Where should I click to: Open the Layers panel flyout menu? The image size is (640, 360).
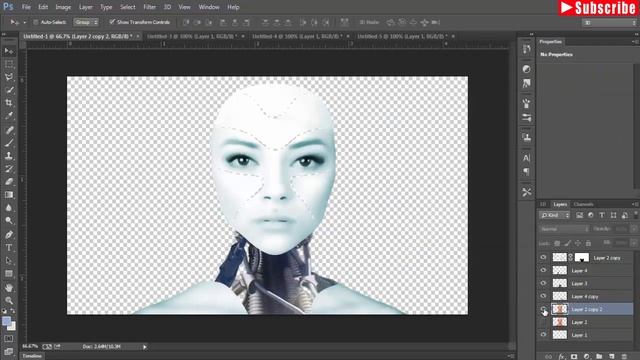click(x=635, y=204)
